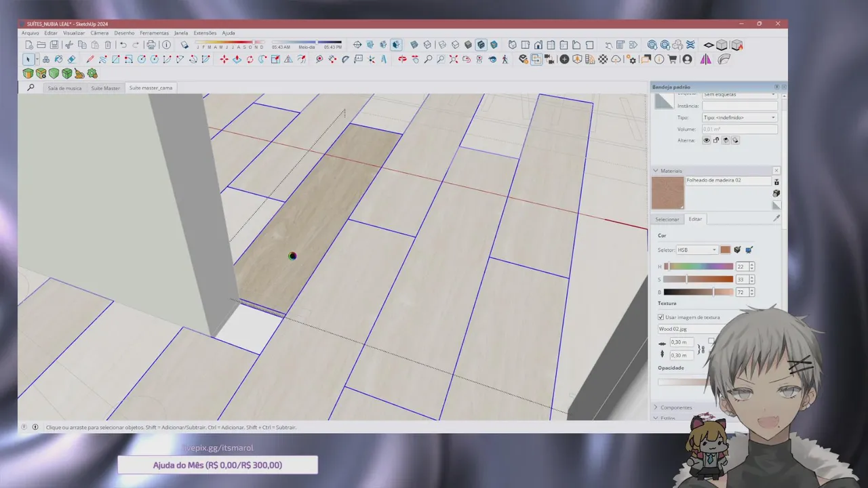
Task: Select the Rotate tool
Action: pos(250,60)
